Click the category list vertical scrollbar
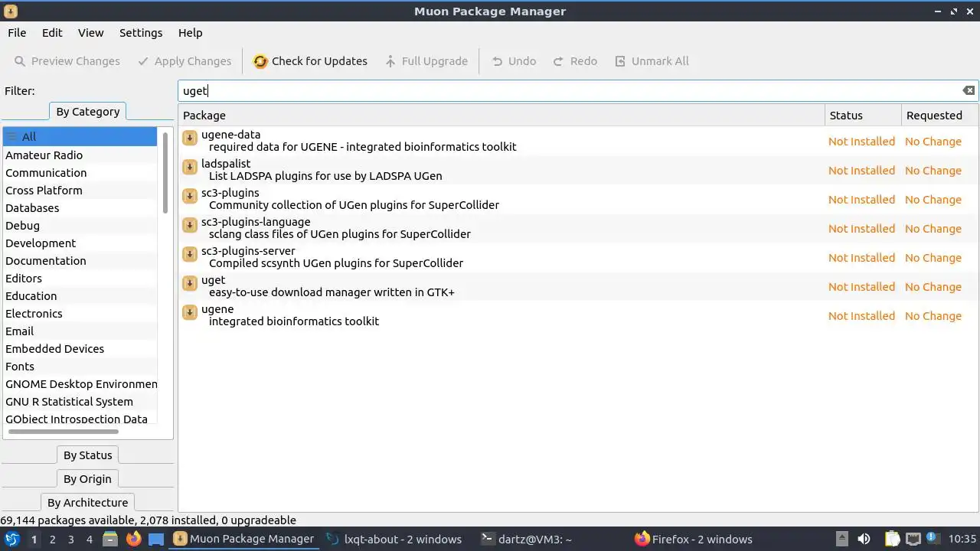Viewport: 980px width, 551px height. click(x=165, y=172)
